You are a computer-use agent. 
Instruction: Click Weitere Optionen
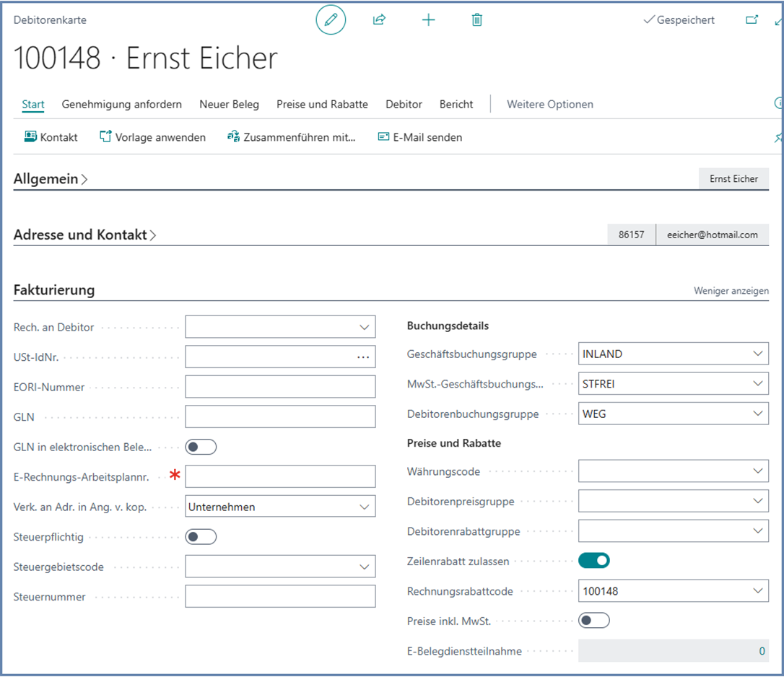pyautogui.click(x=549, y=104)
